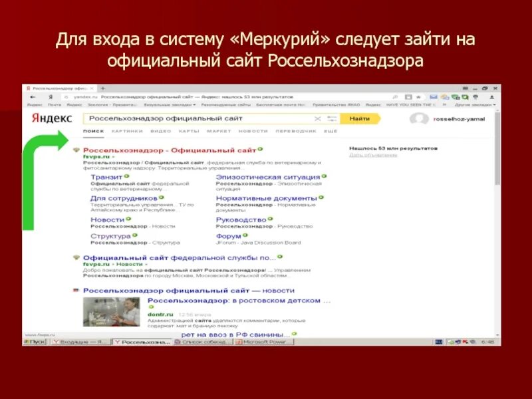The width and height of the screenshot is (532, 399).
Task: Open 'Официальный сайт федеральной службы по...' result
Action: point(179,258)
